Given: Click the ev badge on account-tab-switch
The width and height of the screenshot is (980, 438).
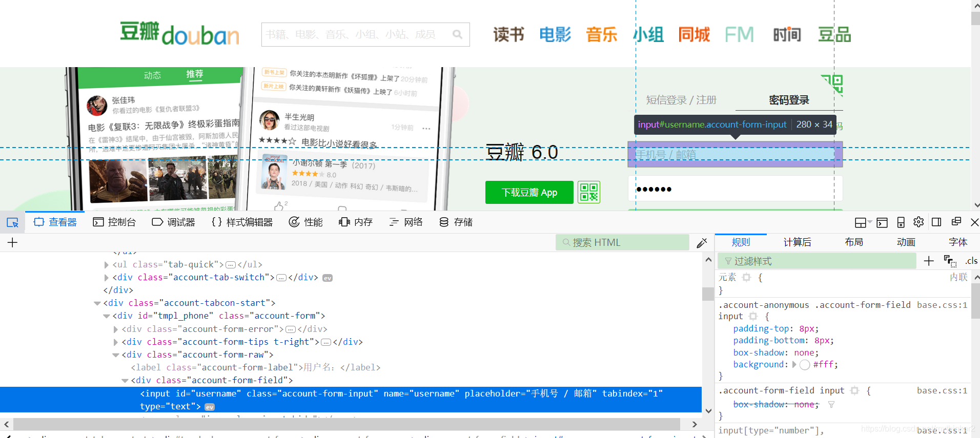Looking at the screenshot, I should [x=328, y=278].
